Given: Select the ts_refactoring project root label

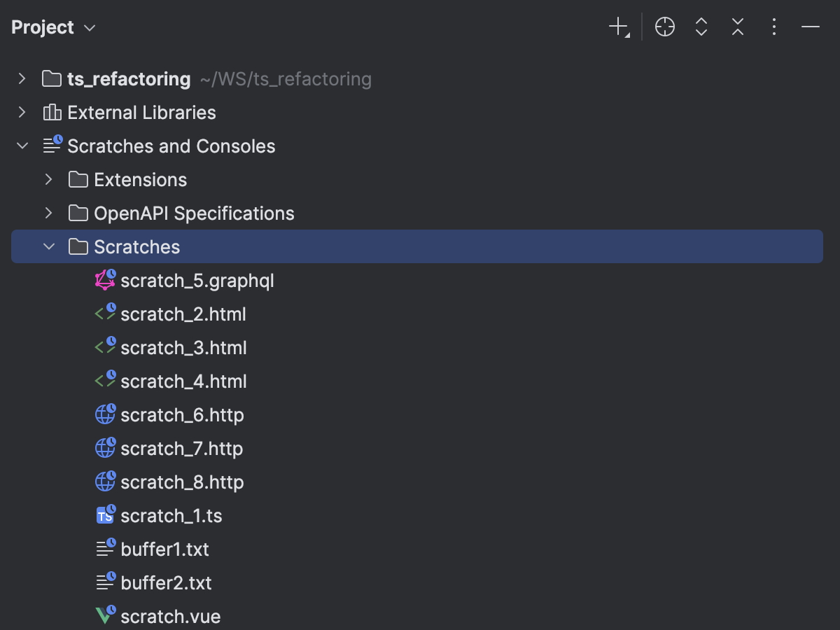Looking at the screenshot, I should [129, 79].
